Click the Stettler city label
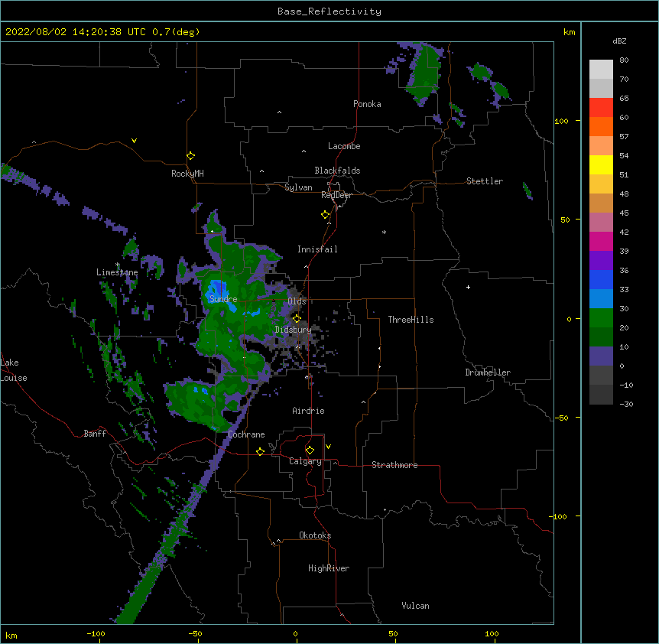This screenshot has height=644, width=659. point(485,181)
